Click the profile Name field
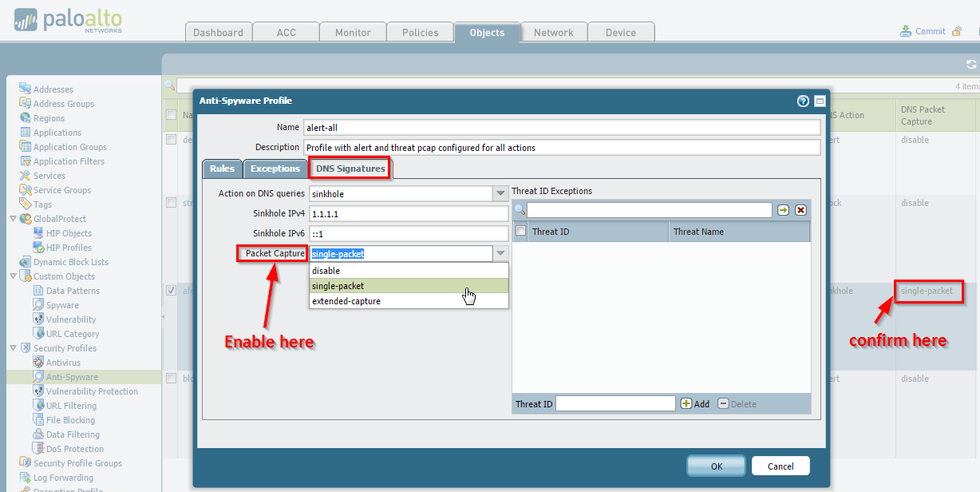This screenshot has height=492, width=980. click(562, 127)
